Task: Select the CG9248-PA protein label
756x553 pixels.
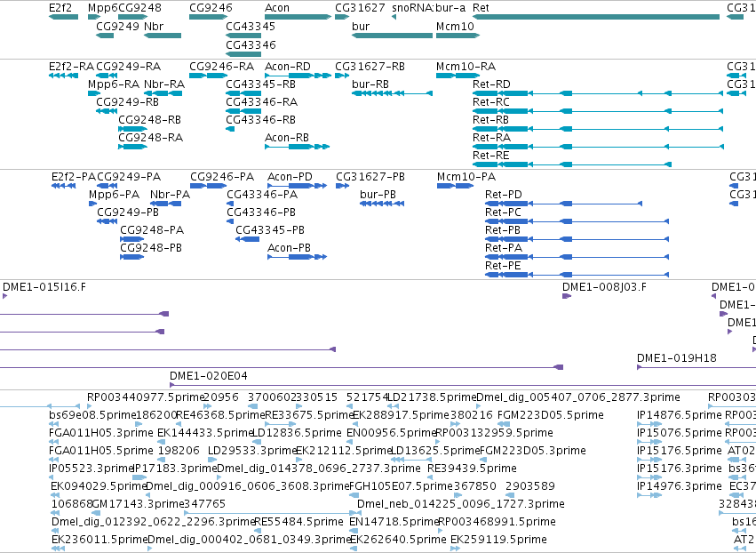Action: (152, 229)
